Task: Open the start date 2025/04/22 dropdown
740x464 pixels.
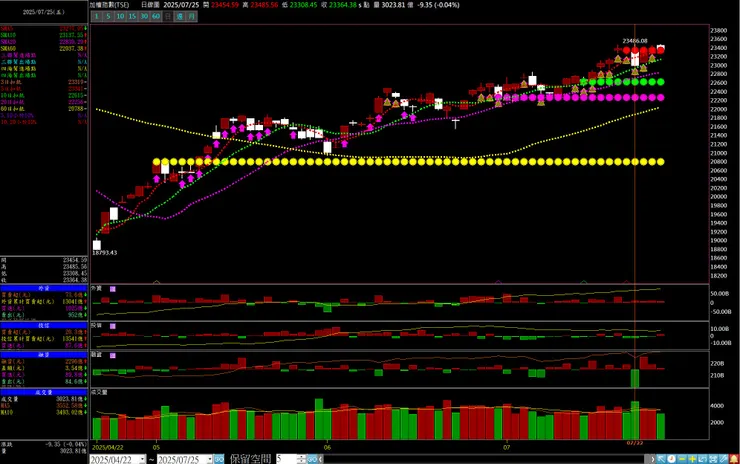Action: 142,459
